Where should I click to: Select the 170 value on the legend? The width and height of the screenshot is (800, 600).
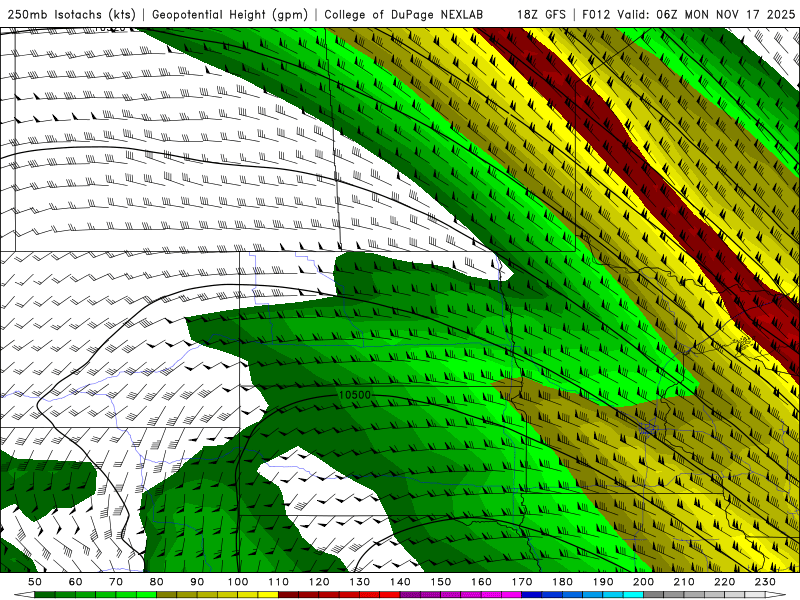click(x=522, y=582)
